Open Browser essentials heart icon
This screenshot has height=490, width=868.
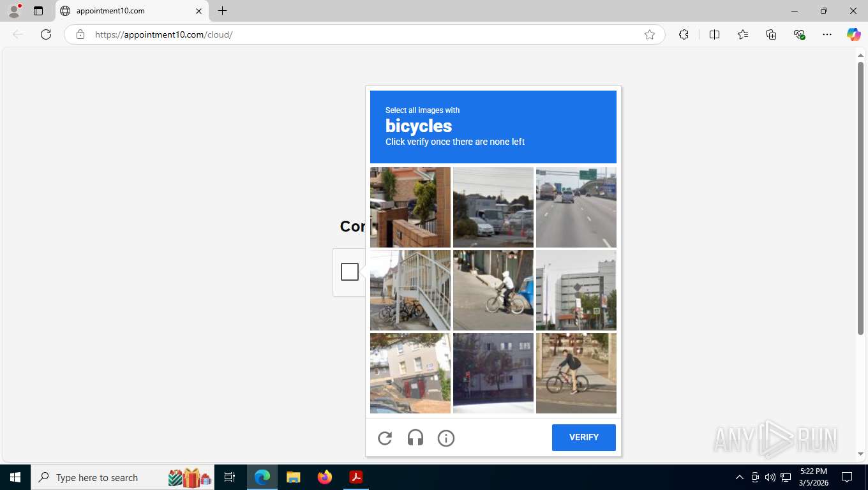click(x=799, y=34)
